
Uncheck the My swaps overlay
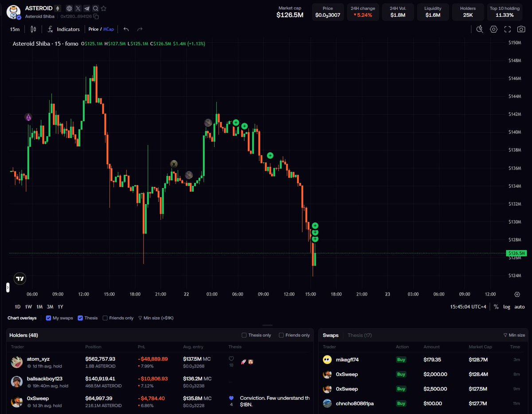click(48, 318)
